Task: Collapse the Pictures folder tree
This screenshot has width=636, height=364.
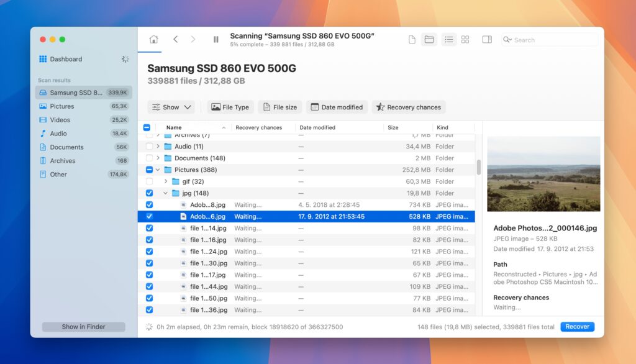Action: [158, 170]
